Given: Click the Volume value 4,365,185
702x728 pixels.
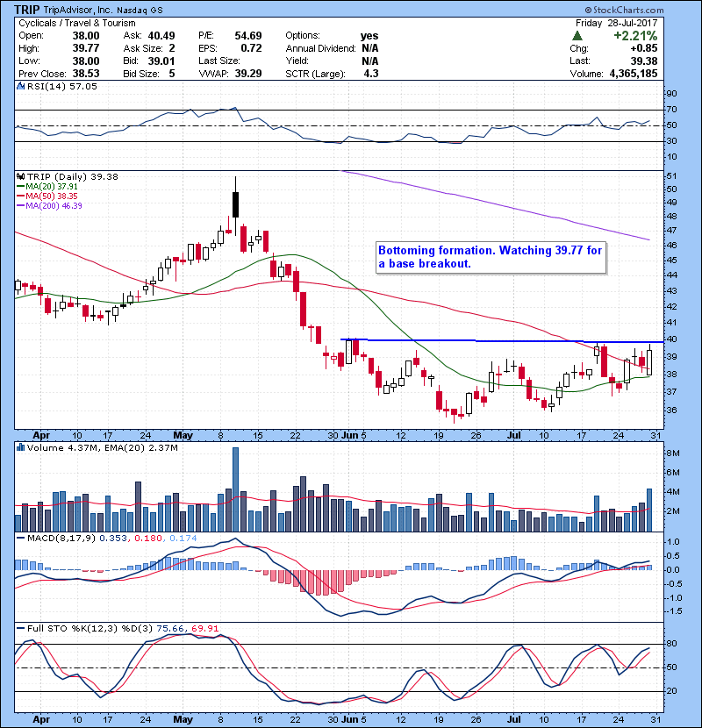Looking at the screenshot, I should coord(634,74).
